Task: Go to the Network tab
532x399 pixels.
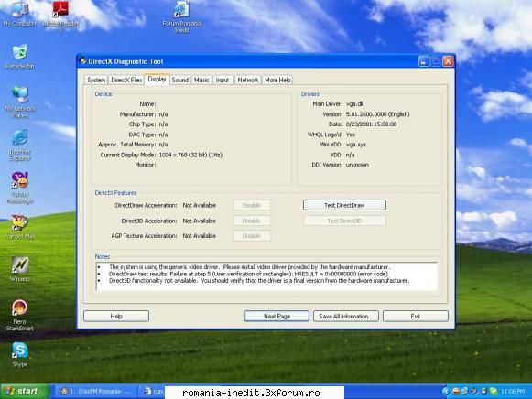Action: (x=247, y=80)
